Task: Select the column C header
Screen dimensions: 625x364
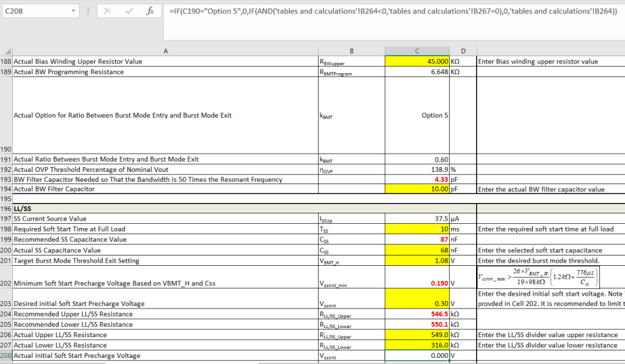Action: (417, 51)
